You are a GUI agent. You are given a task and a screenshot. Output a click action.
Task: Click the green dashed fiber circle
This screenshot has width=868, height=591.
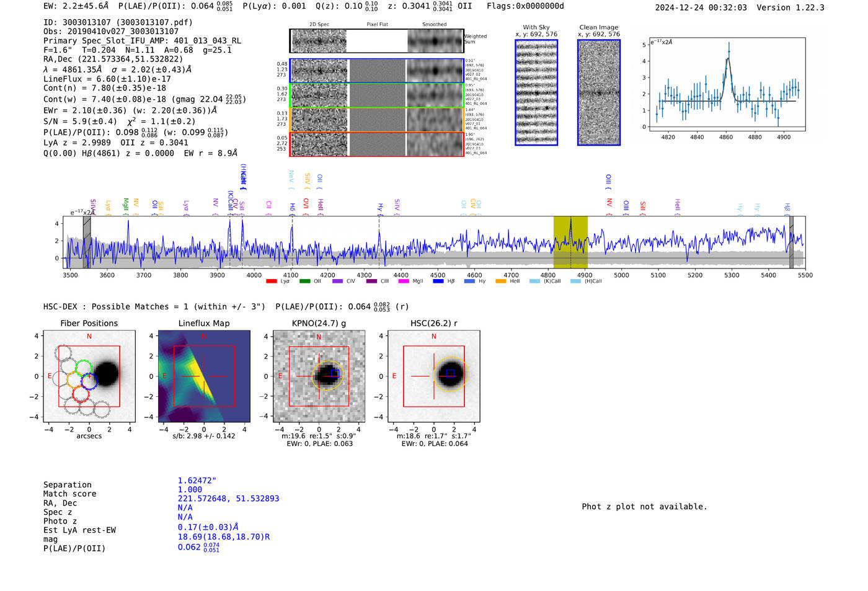tap(84, 367)
